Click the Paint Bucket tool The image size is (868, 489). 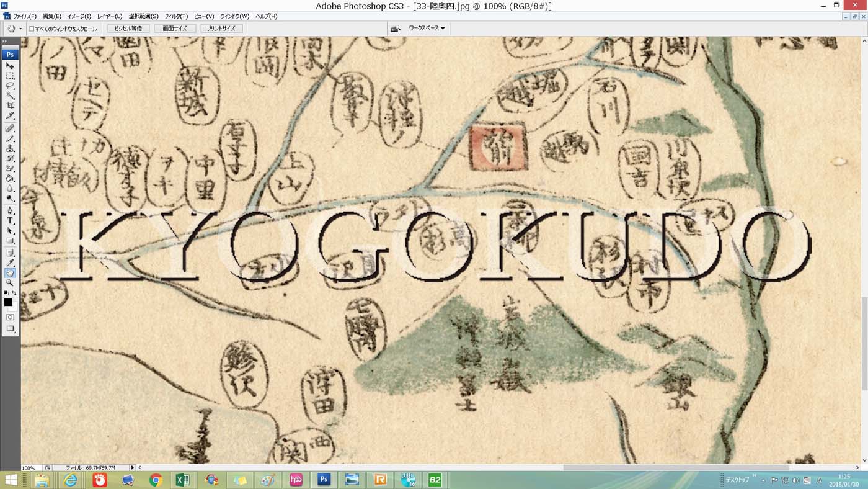pyautogui.click(x=10, y=179)
